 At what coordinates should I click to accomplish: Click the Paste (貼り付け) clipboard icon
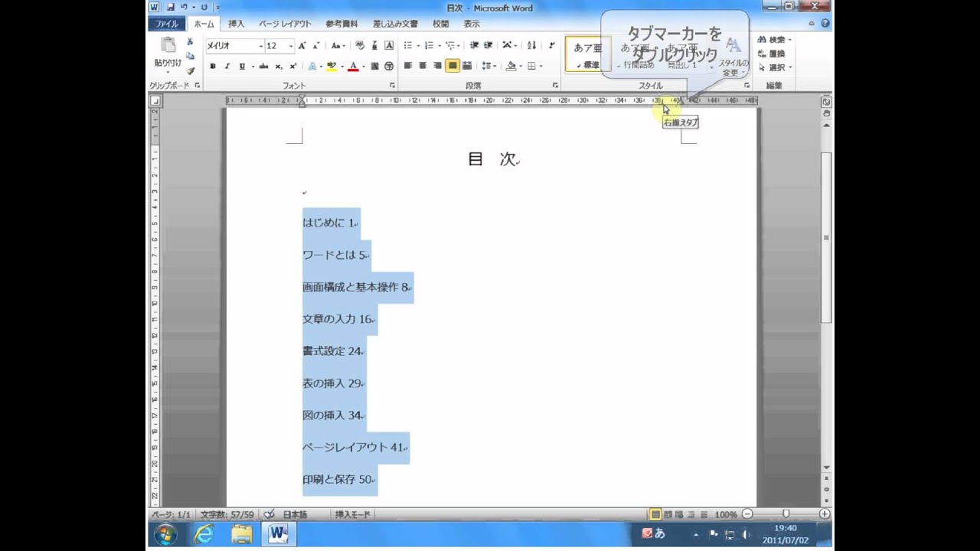coord(168,44)
